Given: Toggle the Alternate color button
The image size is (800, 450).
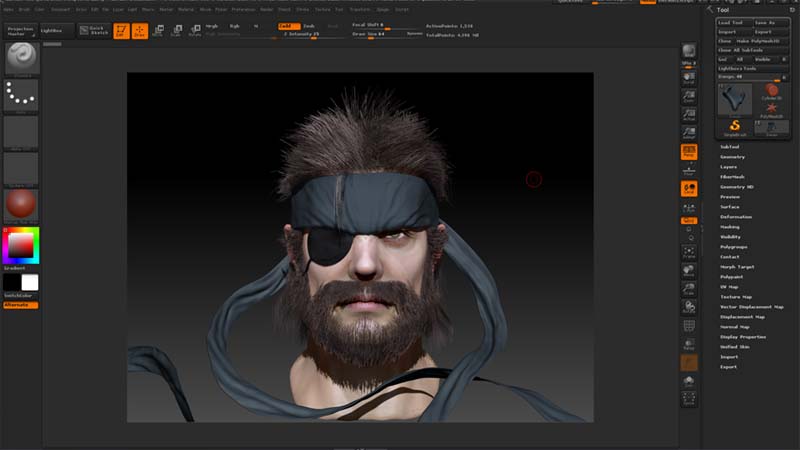Looking at the screenshot, I should coord(21,305).
